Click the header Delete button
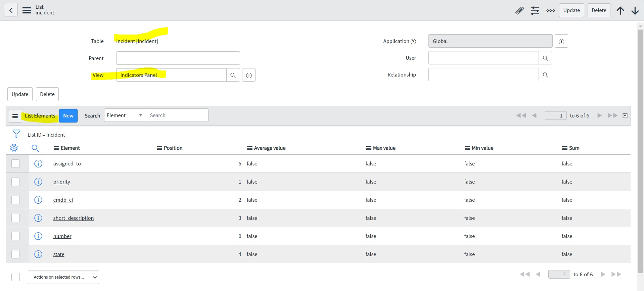644x291 pixels. click(x=599, y=10)
